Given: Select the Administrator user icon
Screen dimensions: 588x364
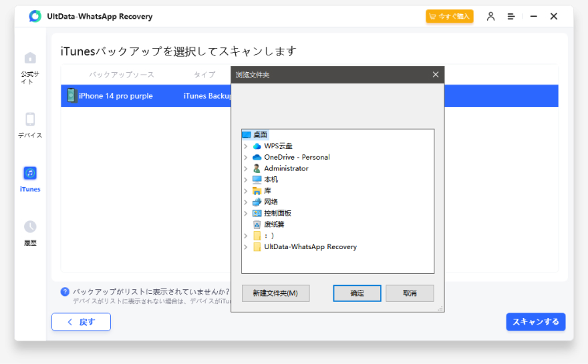Looking at the screenshot, I should click(257, 168).
